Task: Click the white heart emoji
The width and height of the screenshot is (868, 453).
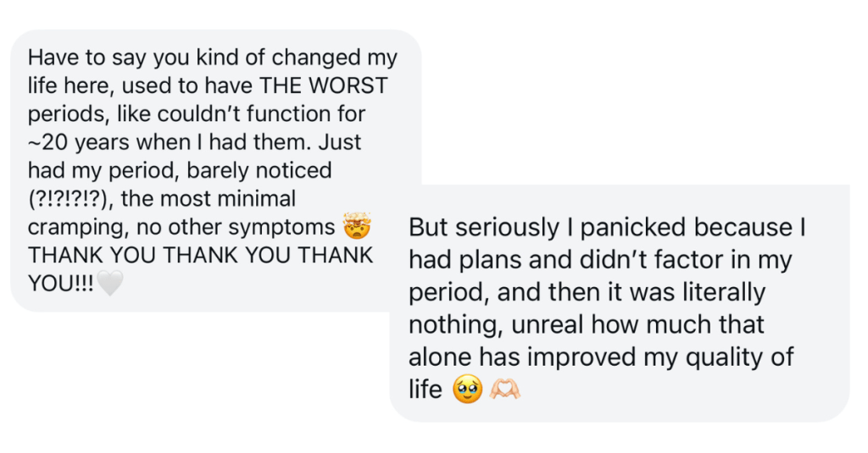Action: pyautogui.click(x=110, y=284)
